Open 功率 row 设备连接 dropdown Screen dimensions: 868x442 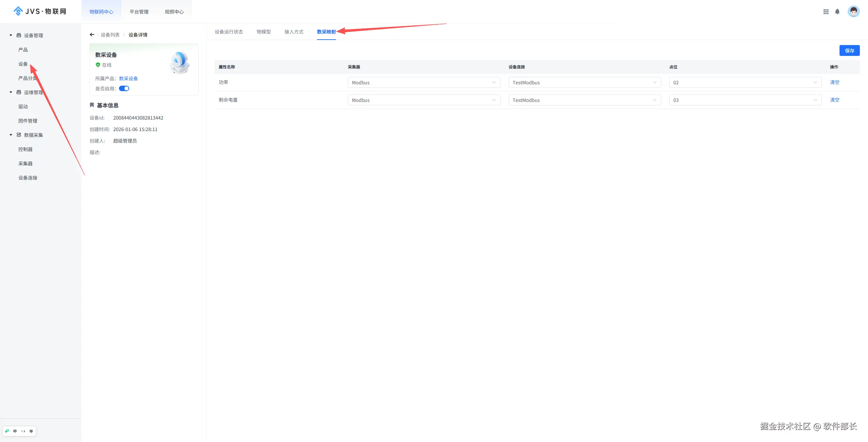[585, 82]
